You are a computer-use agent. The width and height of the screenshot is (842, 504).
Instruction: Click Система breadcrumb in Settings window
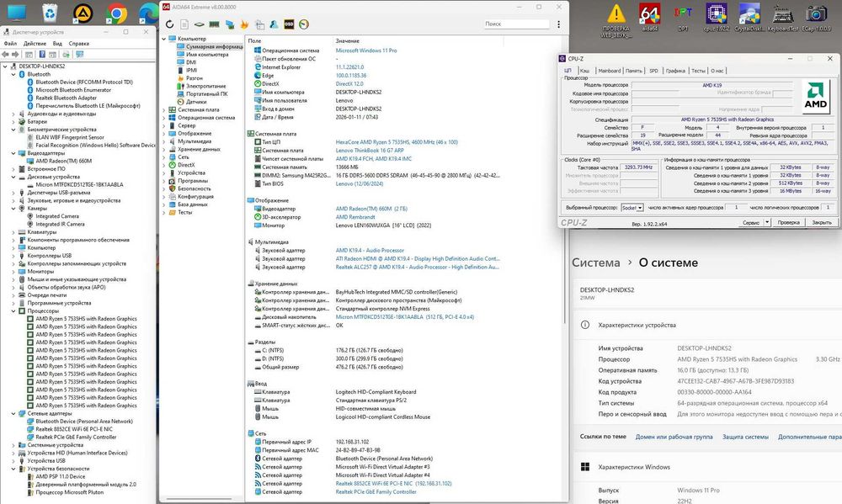(595, 263)
